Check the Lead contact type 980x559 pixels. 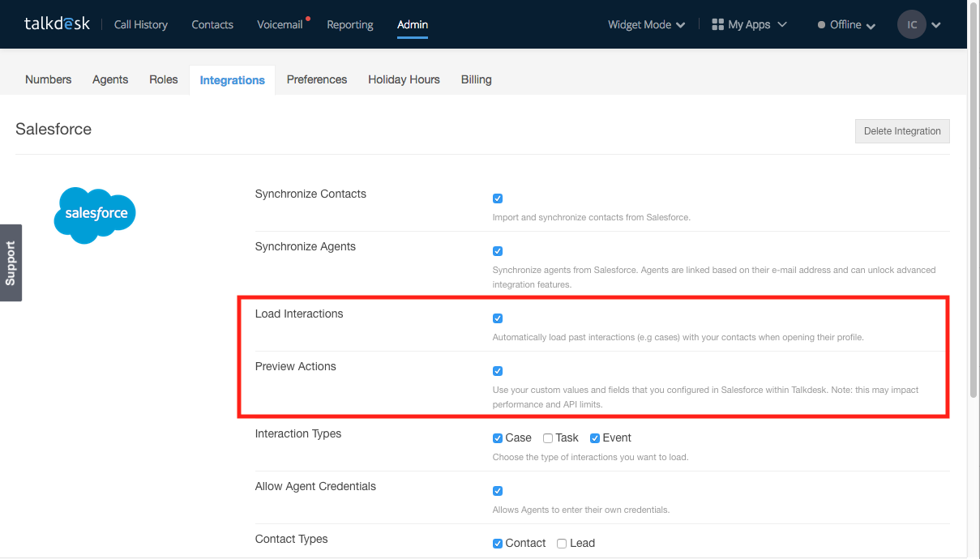[x=562, y=544]
